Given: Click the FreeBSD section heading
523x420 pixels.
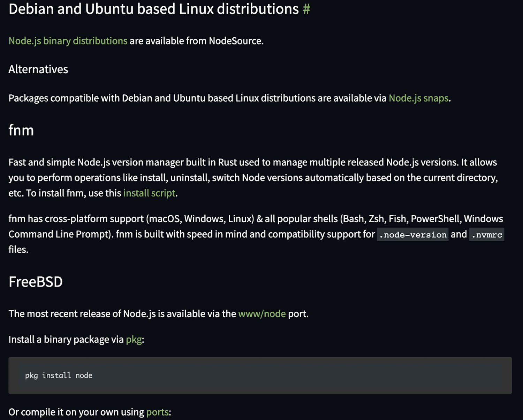Looking at the screenshot, I should pos(35,281).
